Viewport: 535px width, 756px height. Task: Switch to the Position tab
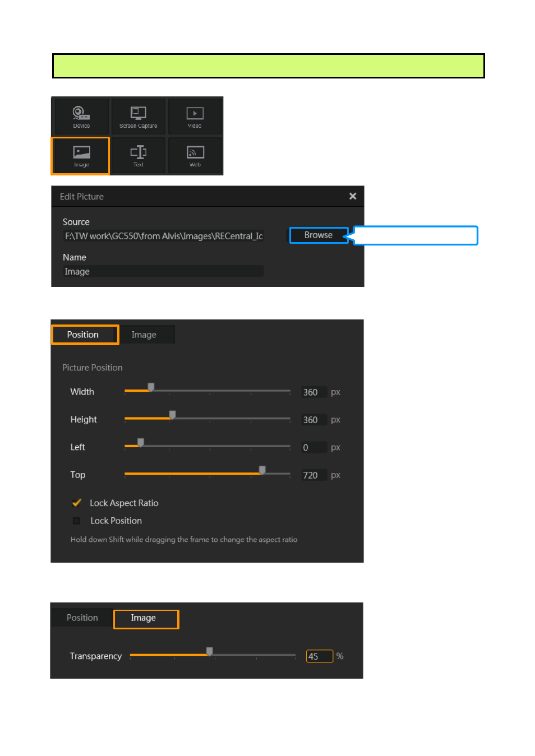coord(84,335)
